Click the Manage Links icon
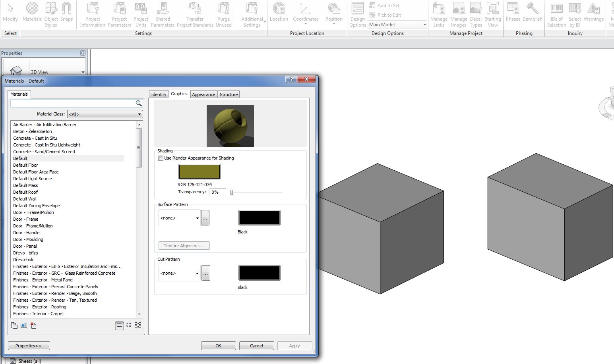Image resolution: width=614 pixels, height=364 pixels. point(439,14)
